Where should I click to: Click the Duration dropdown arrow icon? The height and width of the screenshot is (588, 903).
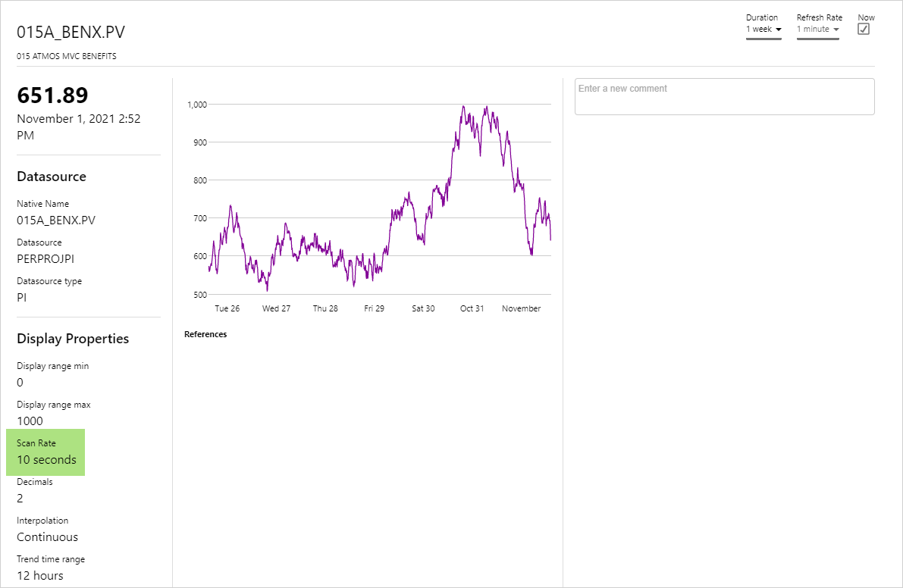click(x=778, y=30)
